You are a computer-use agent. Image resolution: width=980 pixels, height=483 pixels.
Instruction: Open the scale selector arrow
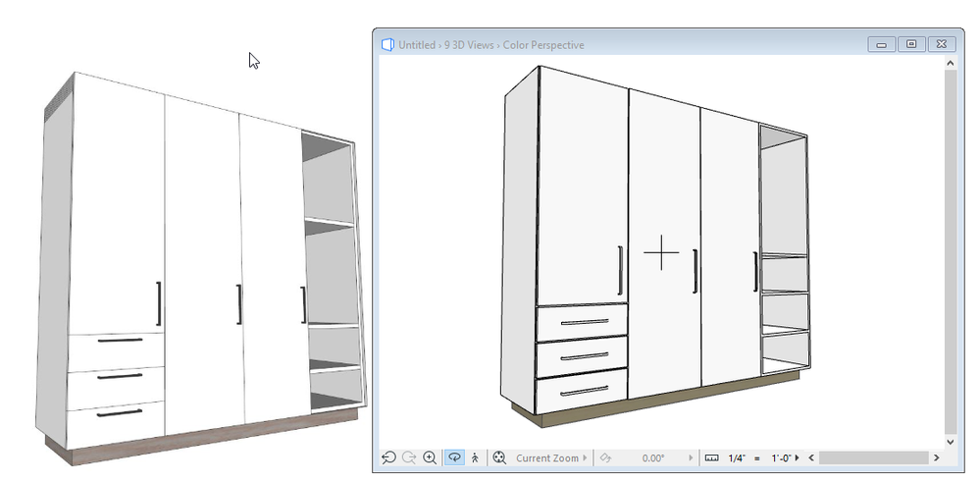pos(797,458)
